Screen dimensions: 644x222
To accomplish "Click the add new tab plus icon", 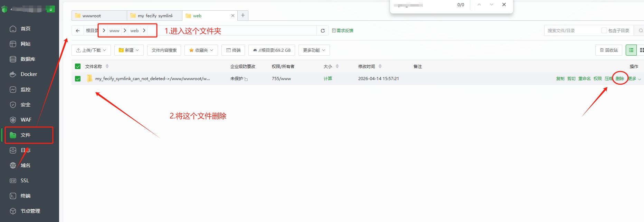I will coord(243,15).
